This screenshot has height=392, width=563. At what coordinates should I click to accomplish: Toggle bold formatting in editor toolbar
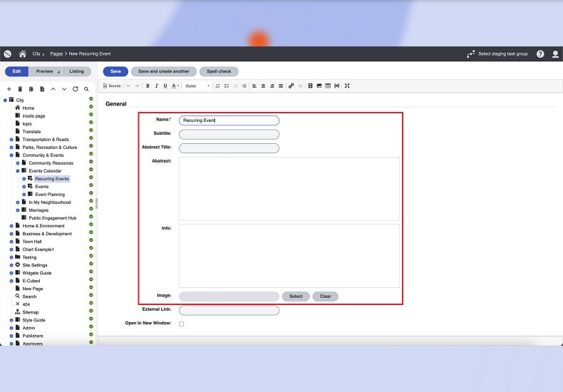coord(148,86)
